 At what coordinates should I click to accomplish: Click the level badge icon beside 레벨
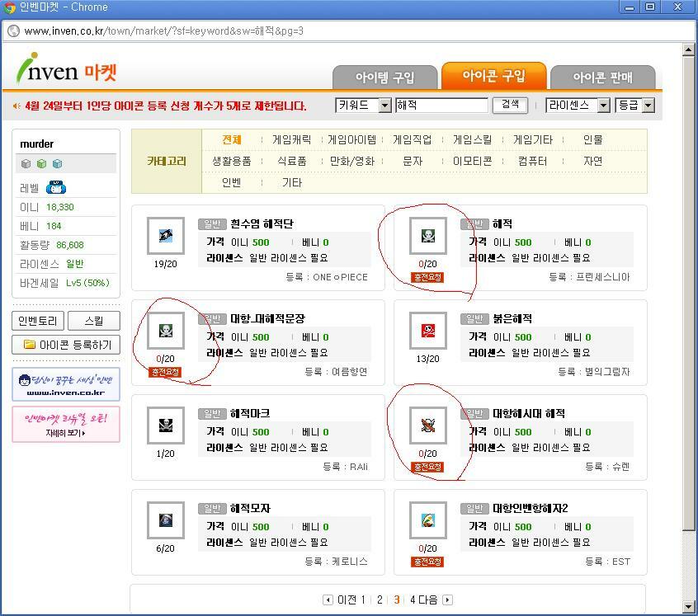click(56, 188)
